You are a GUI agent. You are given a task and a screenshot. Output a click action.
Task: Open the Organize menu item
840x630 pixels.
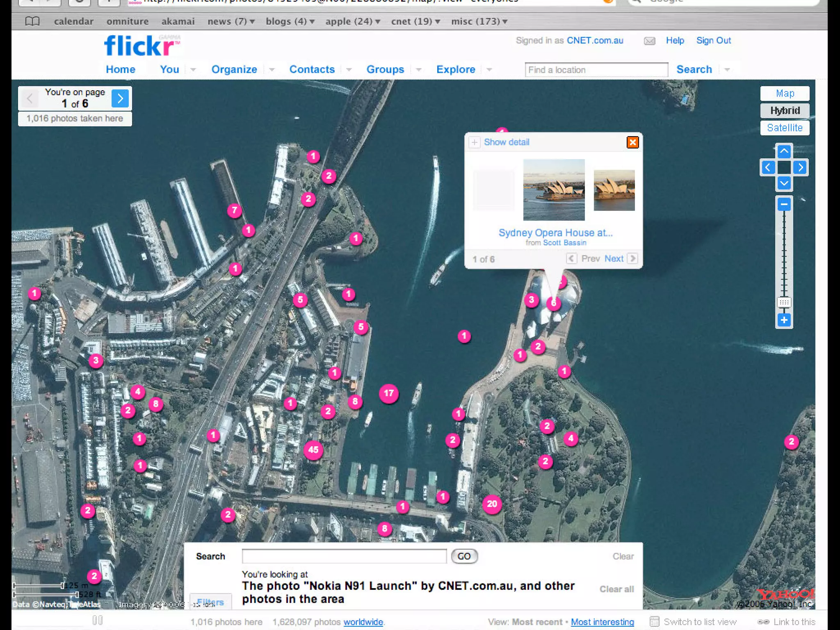(x=234, y=70)
